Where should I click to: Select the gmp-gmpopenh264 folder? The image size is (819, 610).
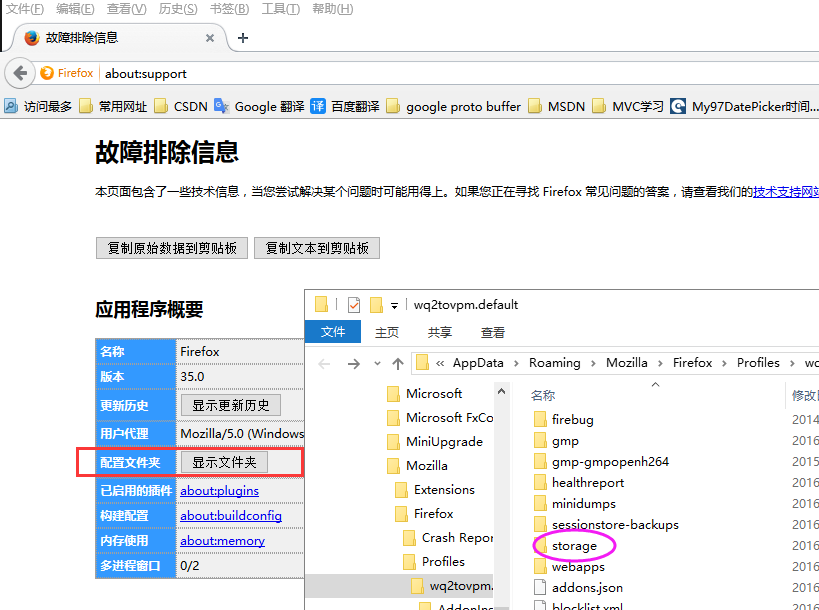point(601,462)
